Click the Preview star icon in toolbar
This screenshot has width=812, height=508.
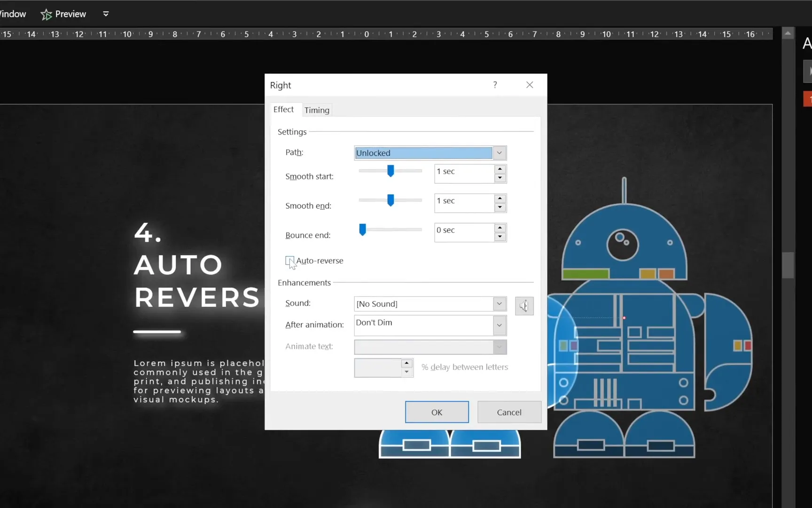coord(46,15)
